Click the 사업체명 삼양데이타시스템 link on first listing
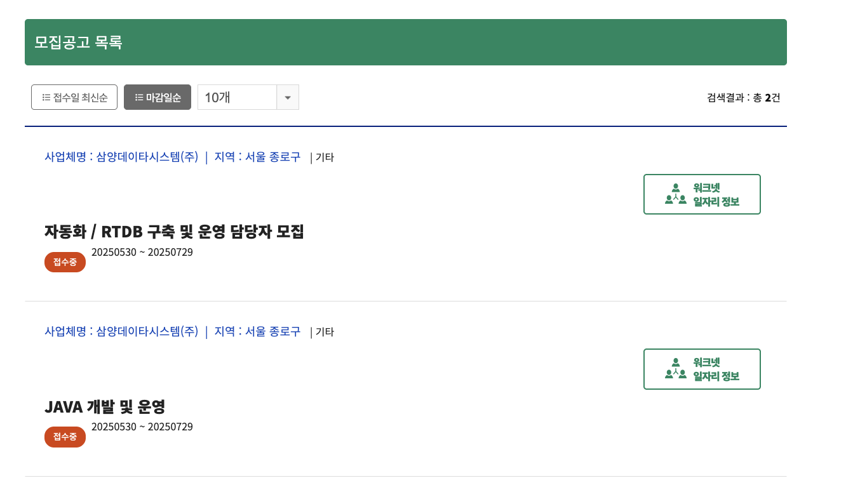860x504 pixels. 121,157
